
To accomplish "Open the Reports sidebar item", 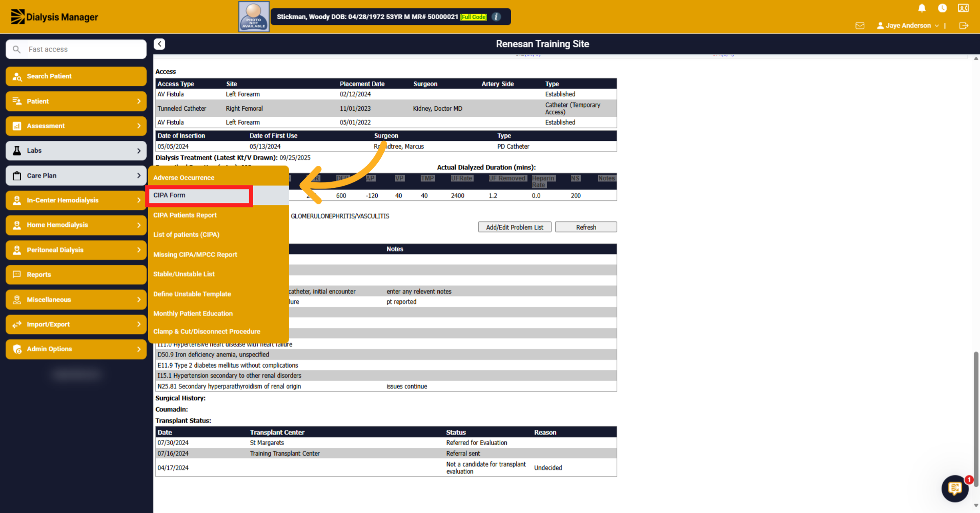I will pyautogui.click(x=76, y=275).
